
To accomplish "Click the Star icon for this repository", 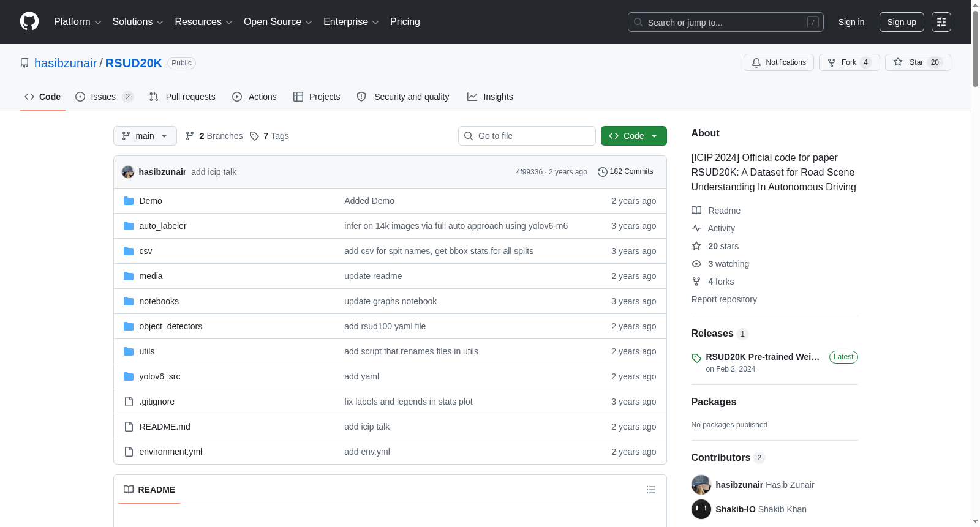I will [x=898, y=62].
